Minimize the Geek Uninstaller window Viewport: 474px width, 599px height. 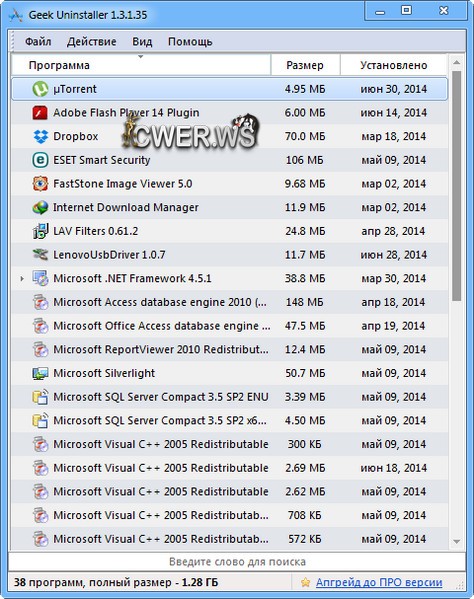pos(380,12)
